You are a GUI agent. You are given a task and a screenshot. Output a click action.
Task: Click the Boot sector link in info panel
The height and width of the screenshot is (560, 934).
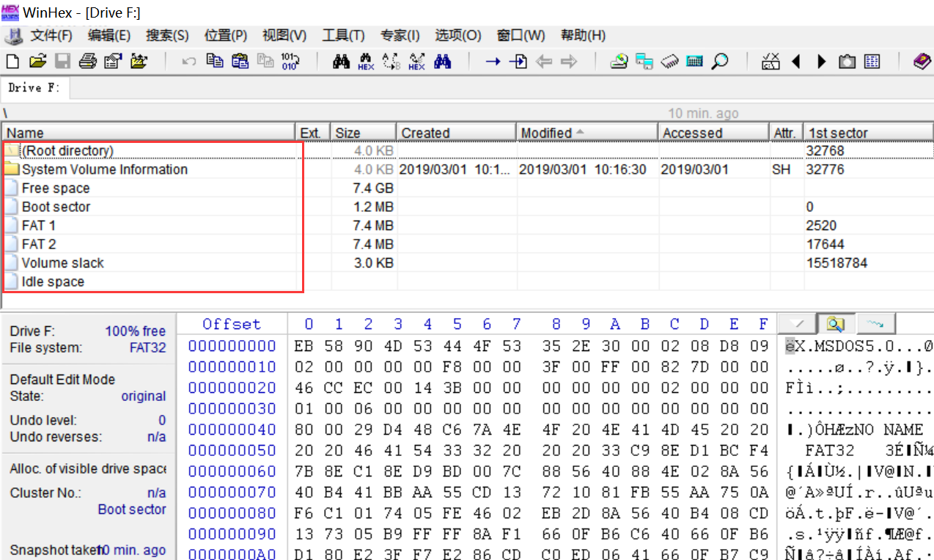tap(132, 509)
